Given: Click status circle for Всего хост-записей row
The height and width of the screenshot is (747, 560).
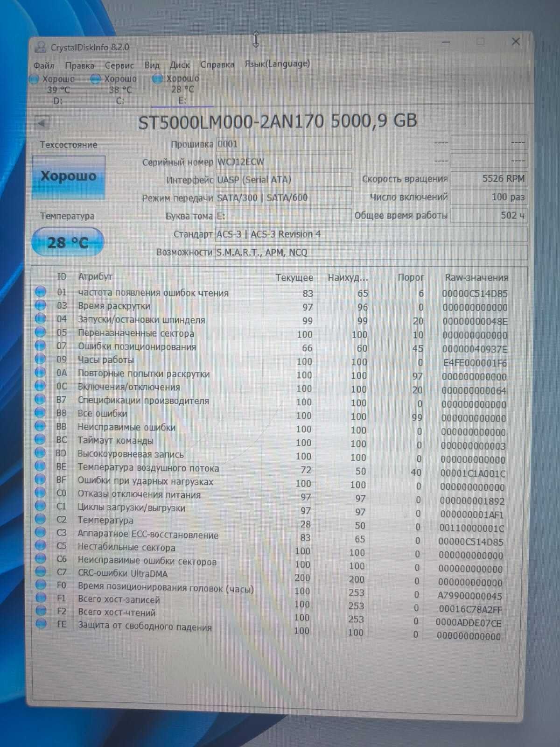Looking at the screenshot, I should coord(41,598).
